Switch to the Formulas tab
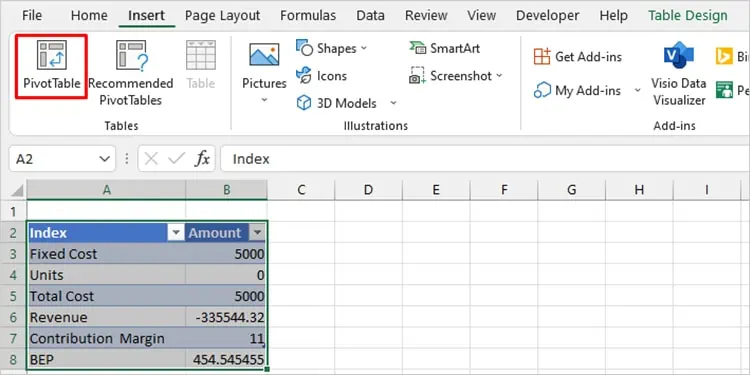Image resolution: width=750 pixels, height=375 pixels. click(308, 16)
